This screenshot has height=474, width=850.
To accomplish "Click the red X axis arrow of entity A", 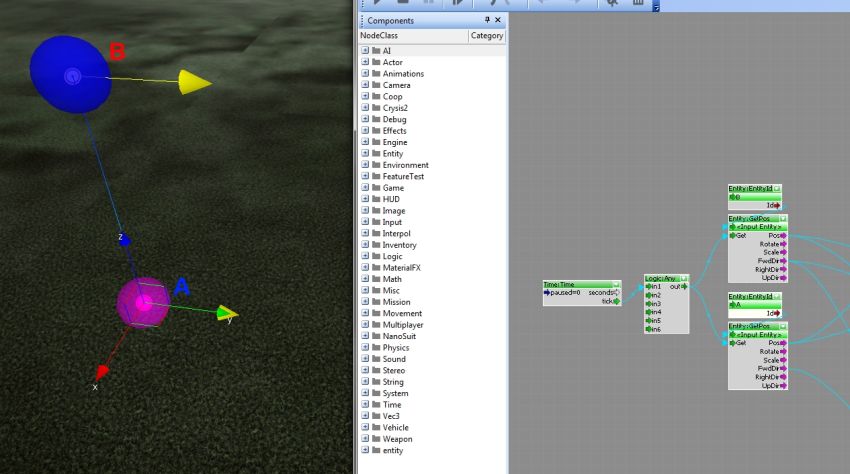I will pyautogui.click(x=101, y=373).
